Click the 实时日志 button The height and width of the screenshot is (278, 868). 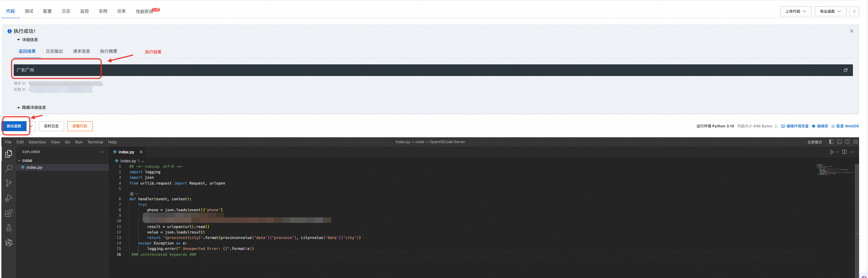[x=51, y=126]
